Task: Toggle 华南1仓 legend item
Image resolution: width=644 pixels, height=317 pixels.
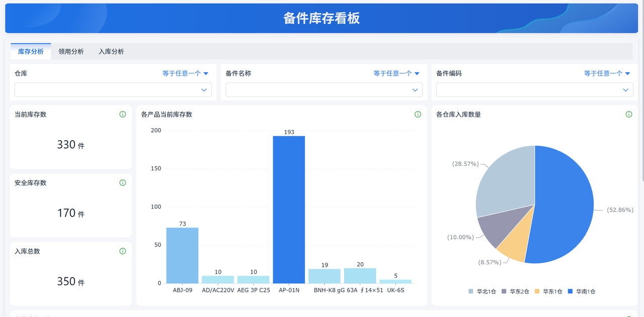Action: (x=583, y=291)
